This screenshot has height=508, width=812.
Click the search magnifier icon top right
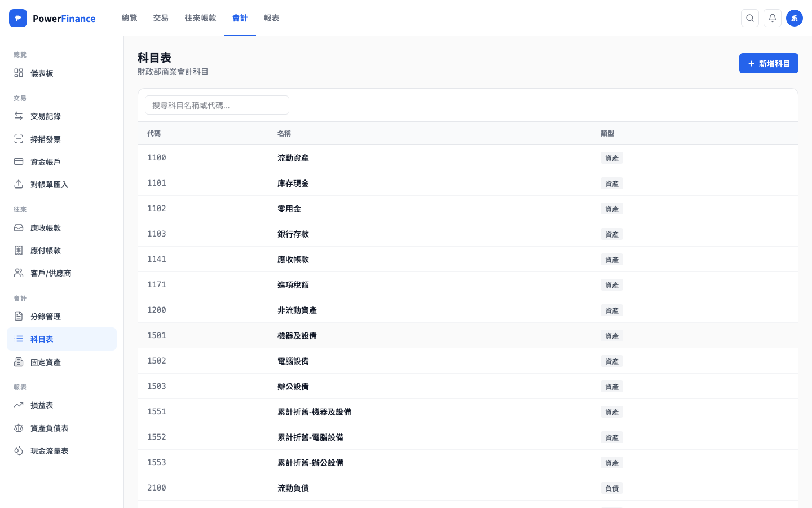(x=750, y=18)
